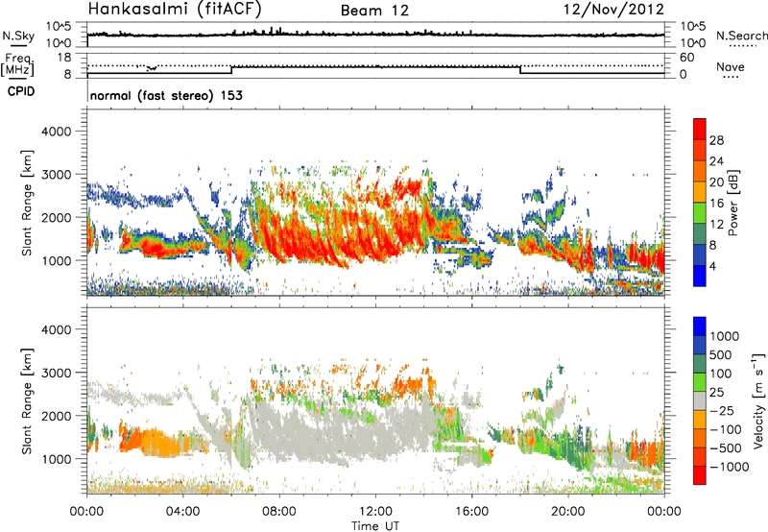Click the blue bottom of power colorbar

(700, 276)
